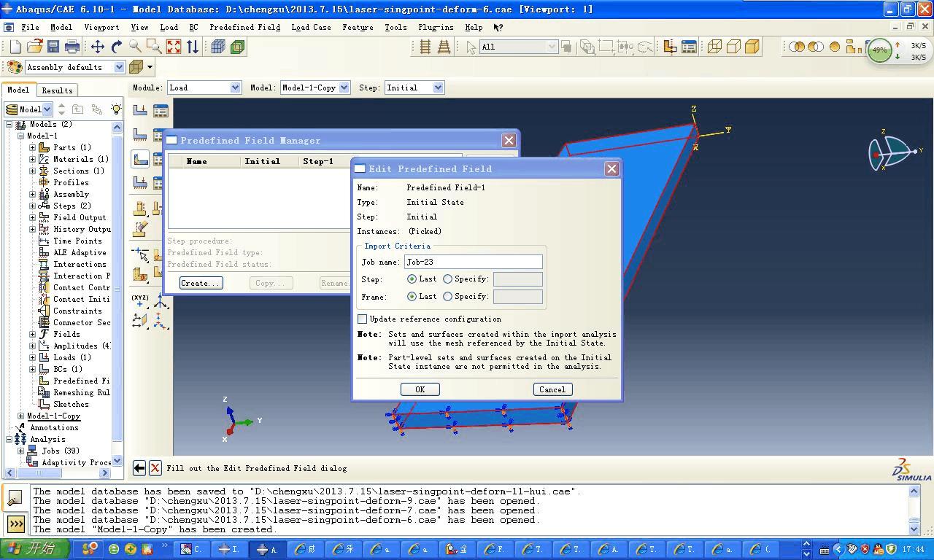Select the Specify radio button for Step
The image size is (934, 560).
[x=448, y=279]
